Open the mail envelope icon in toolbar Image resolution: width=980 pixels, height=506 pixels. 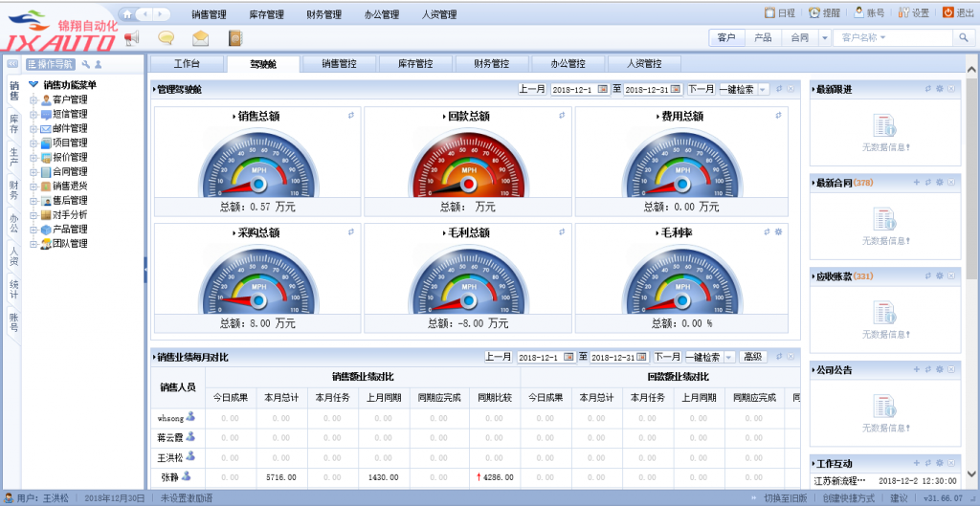pyautogui.click(x=200, y=38)
